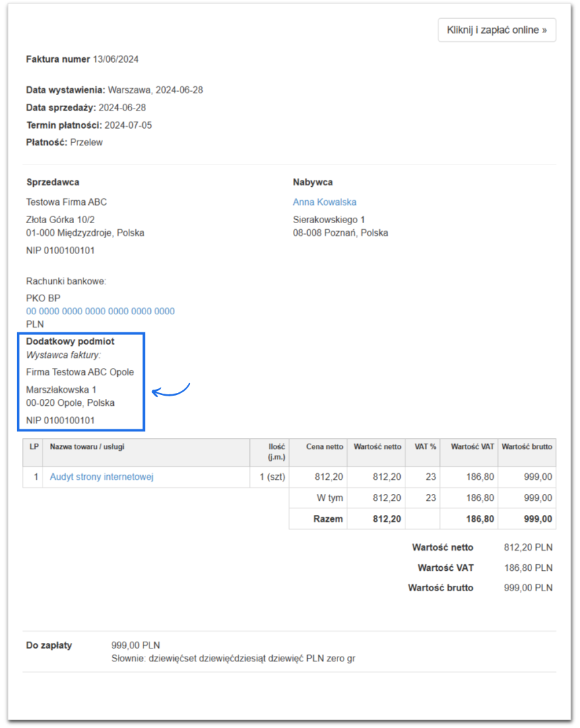580x728 pixels.
Task: Select invoice number 13/06/2024 text
Action: tap(116, 59)
